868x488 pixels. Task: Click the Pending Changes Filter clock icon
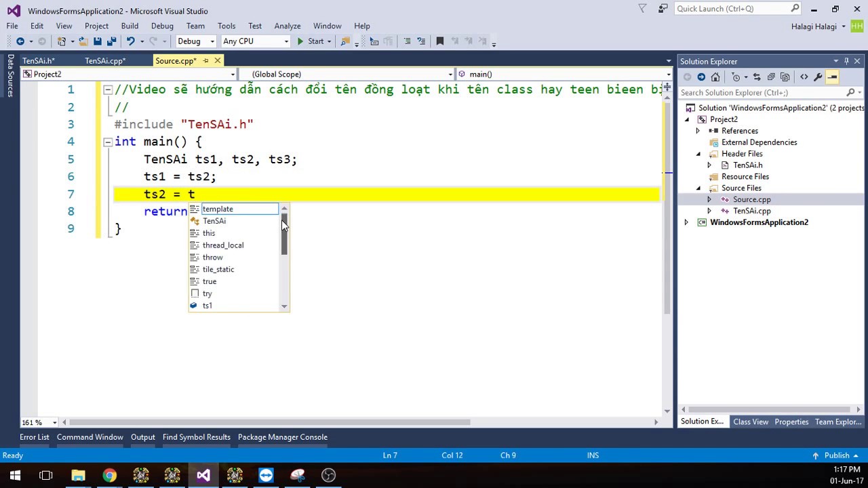pyautogui.click(x=738, y=77)
